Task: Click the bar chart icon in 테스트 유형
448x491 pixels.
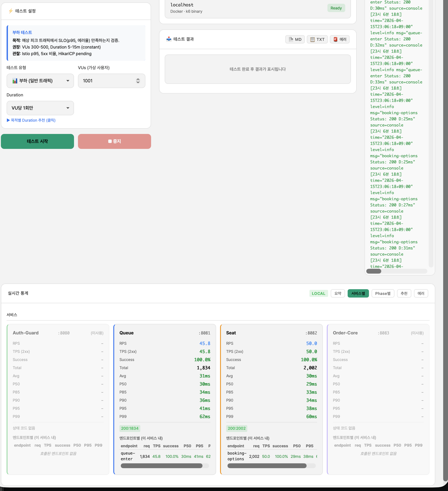Action: pyautogui.click(x=15, y=81)
